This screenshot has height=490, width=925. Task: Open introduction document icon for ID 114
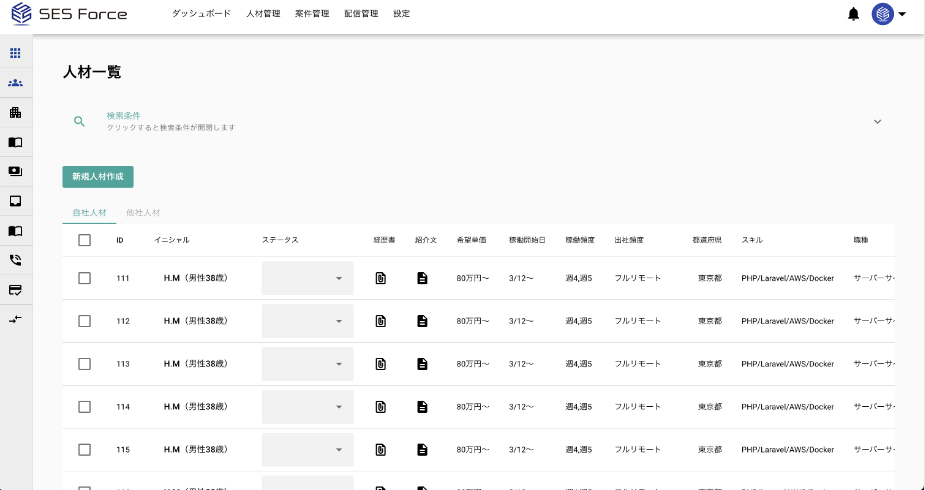pos(422,407)
